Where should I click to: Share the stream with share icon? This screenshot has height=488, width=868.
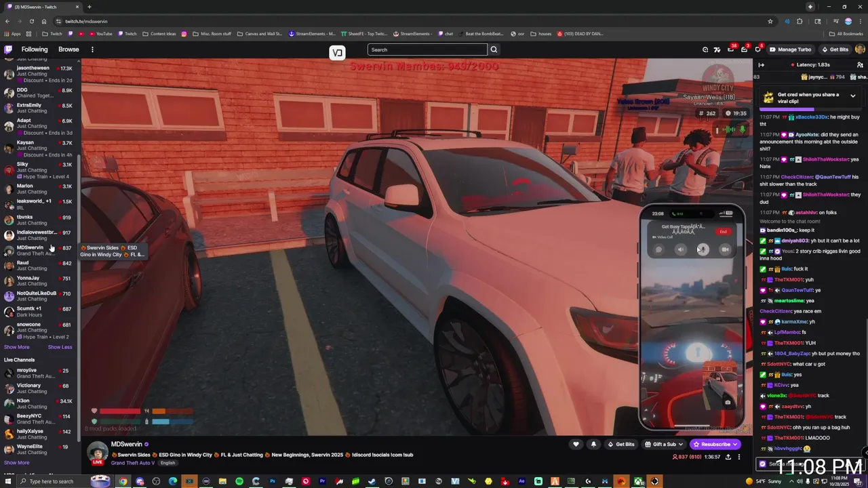pyautogui.click(x=728, y=457)
